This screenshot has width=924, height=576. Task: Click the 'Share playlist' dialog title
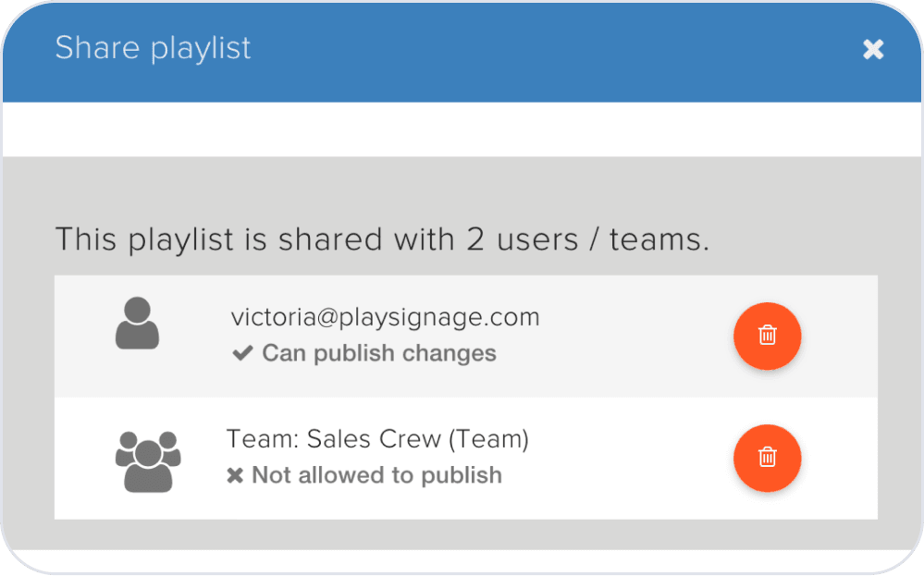pos(153,48)
